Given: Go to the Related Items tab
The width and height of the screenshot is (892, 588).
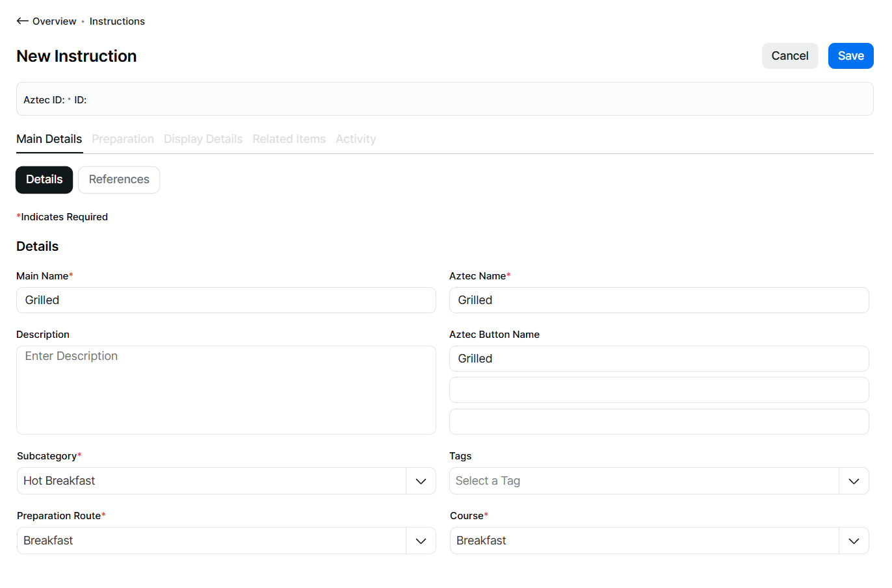Looking at the screenshot, I should (289, 139).
